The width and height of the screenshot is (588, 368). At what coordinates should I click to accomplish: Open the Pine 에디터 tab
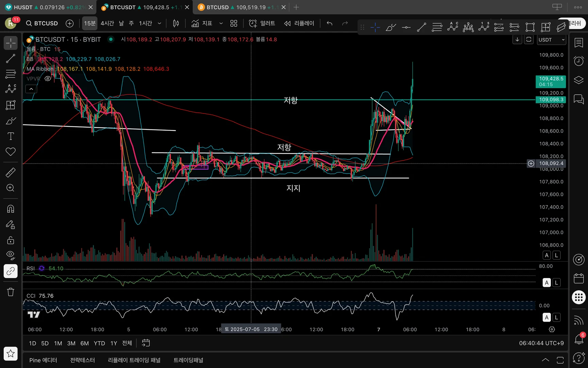click(43, 360)
